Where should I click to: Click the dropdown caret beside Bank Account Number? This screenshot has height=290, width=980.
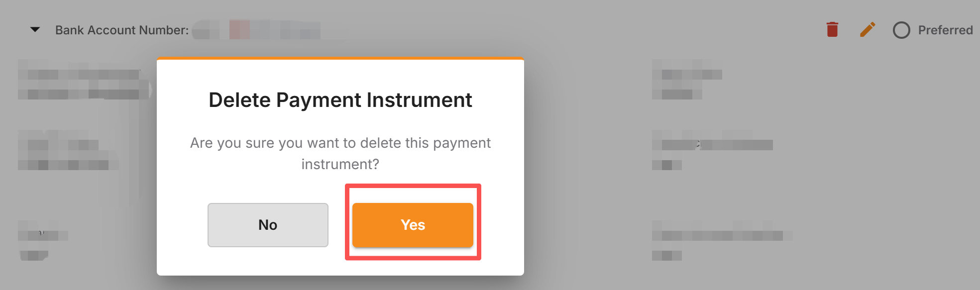click(x=35, y=30)
